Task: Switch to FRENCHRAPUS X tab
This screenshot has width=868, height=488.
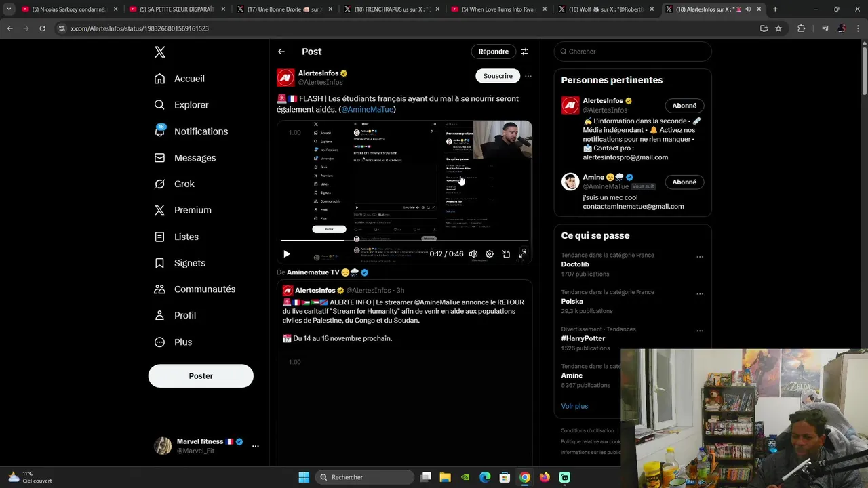Action: 391,9
